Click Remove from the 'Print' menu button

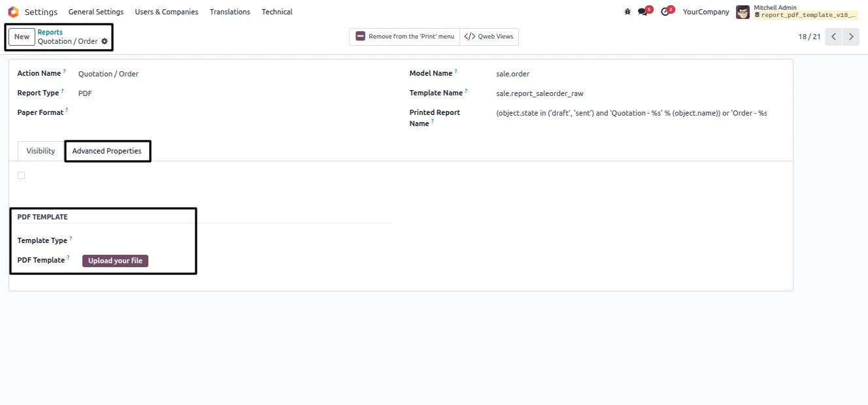tap(405, 37)
